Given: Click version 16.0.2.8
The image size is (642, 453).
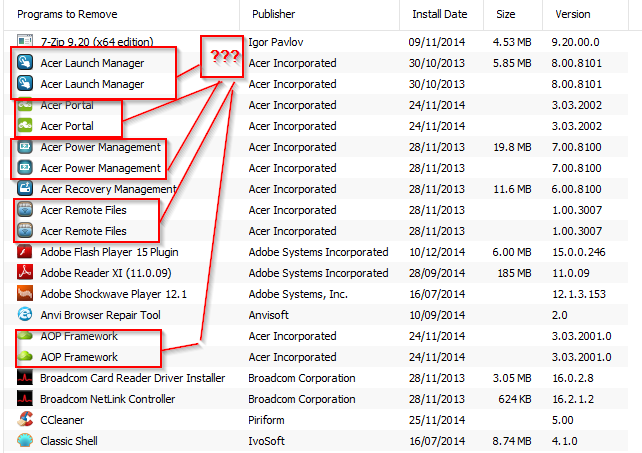Looking at the screenshot, I should (x=573, y=378).
